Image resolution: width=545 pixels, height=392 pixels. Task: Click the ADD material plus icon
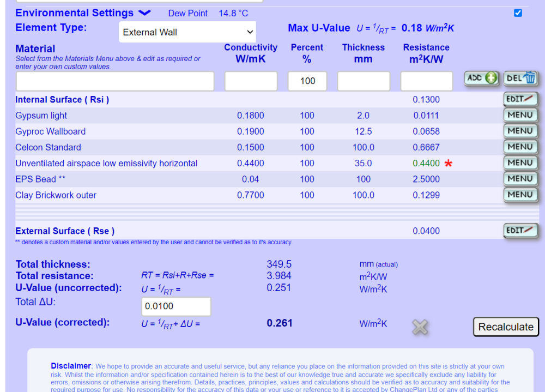pyautogui.click(x=481, y=78)
